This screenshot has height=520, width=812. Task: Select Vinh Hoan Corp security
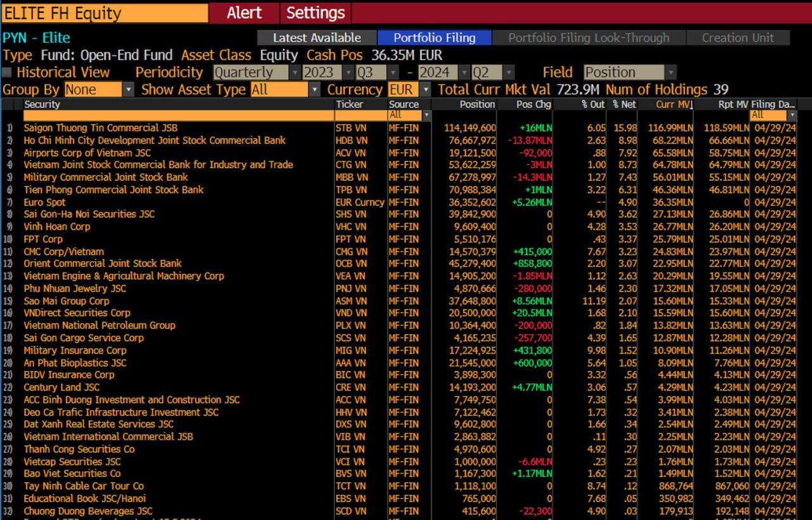click(x=57, y=226)
